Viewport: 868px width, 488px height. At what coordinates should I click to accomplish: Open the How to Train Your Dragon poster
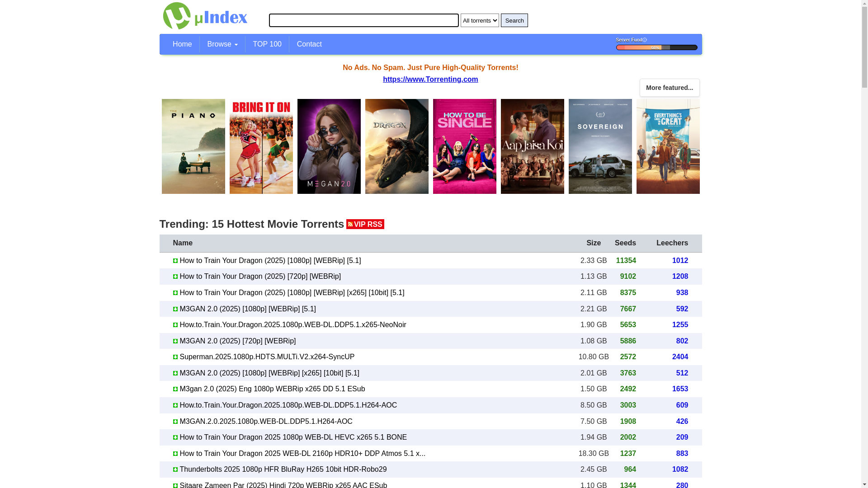click(397, 146)
